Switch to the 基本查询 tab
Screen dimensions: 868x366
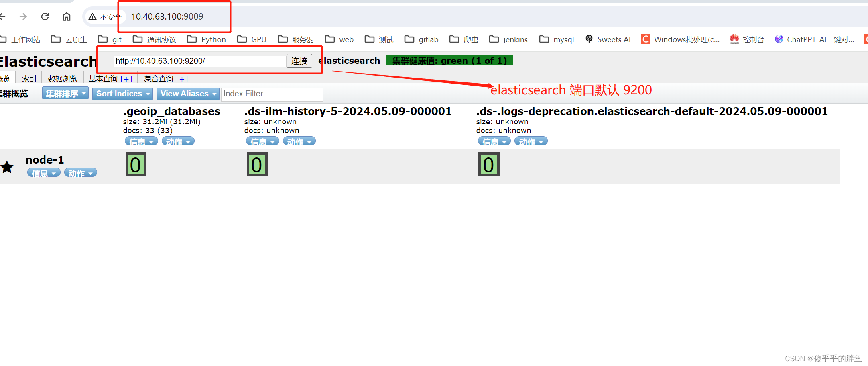[103, 78]
